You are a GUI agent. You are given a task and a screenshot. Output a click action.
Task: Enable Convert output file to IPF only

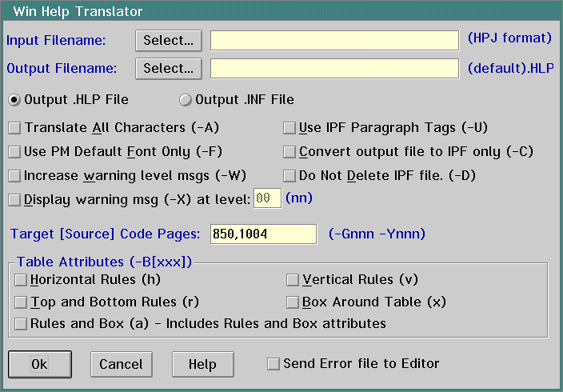(x=289, y=151)
